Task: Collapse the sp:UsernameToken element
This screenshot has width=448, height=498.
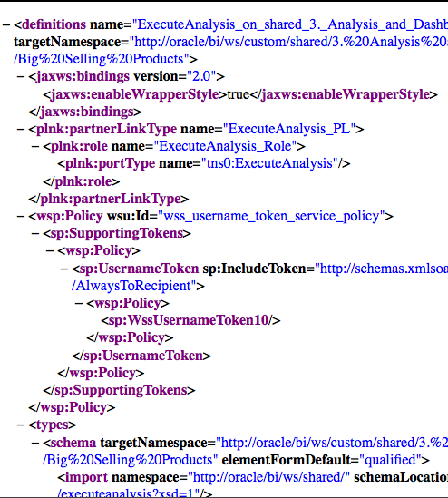Action: (64, 269)
